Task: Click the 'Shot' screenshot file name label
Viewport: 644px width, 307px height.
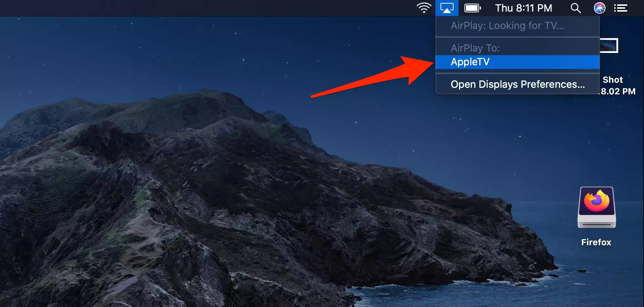Action: pyautogui.click(x=612, y=80)
